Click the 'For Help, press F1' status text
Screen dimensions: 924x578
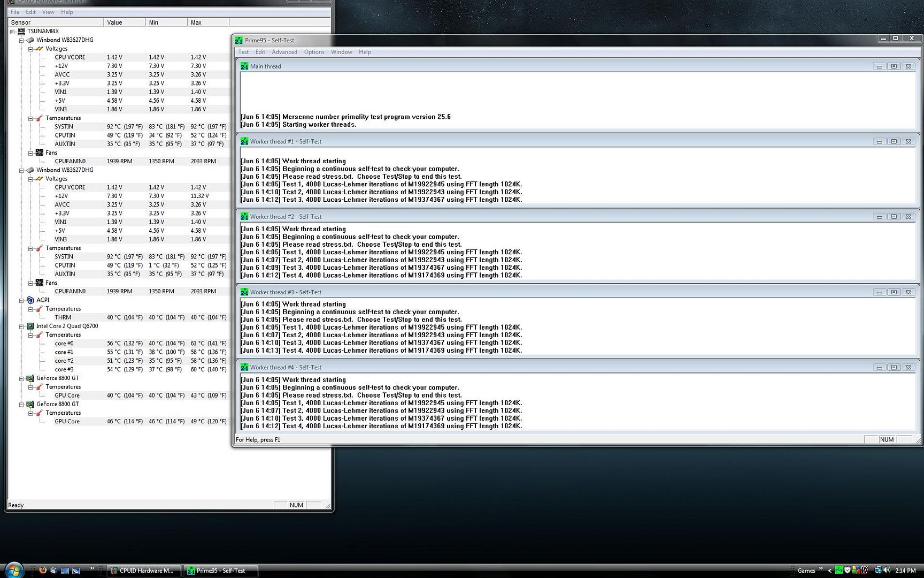[258, 440]
